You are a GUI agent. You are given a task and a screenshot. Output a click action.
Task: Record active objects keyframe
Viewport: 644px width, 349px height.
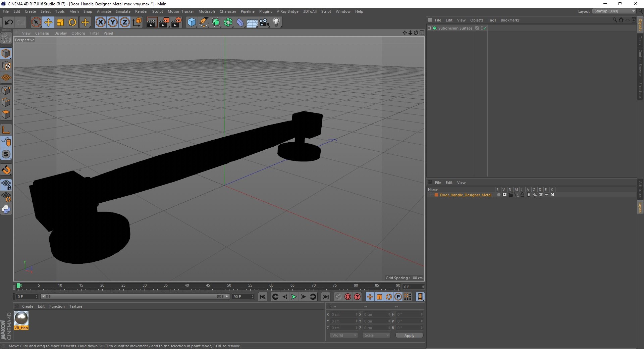pyautogui.click(x=338, y=297)
